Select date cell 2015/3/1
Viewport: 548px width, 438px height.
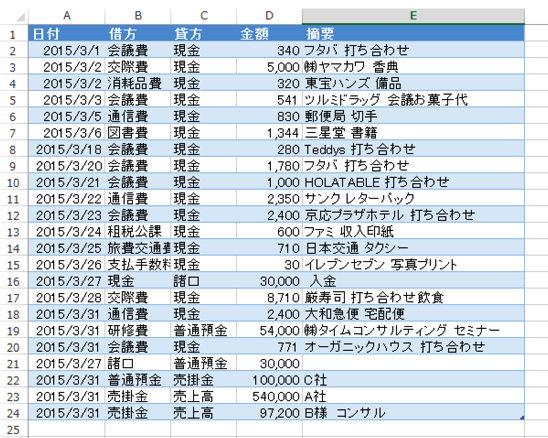(x=66, y=51)
